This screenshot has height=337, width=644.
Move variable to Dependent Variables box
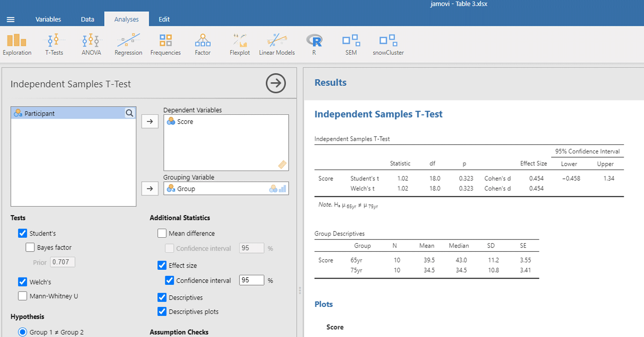pos(150,122)
